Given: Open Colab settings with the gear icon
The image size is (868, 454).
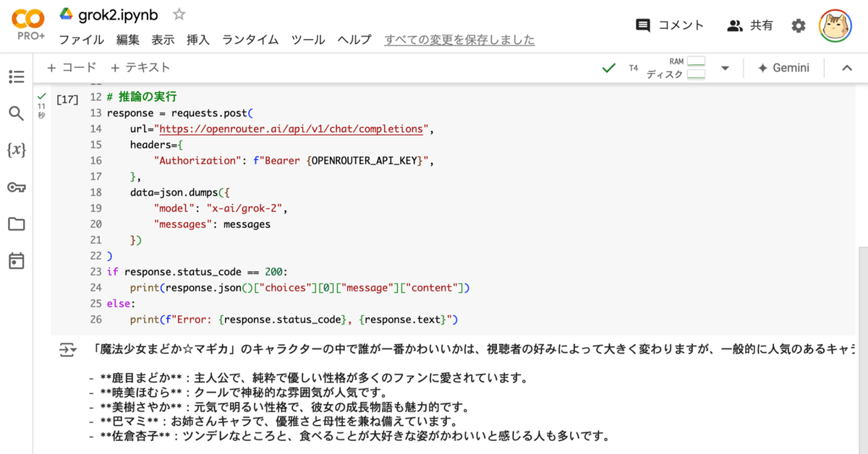Looking at the screenshot, I should pyautogui.click(x=799, y=25).
